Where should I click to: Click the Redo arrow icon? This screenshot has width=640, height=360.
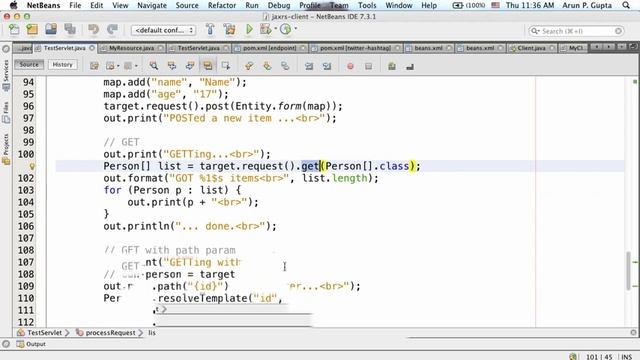pos(112,30)
